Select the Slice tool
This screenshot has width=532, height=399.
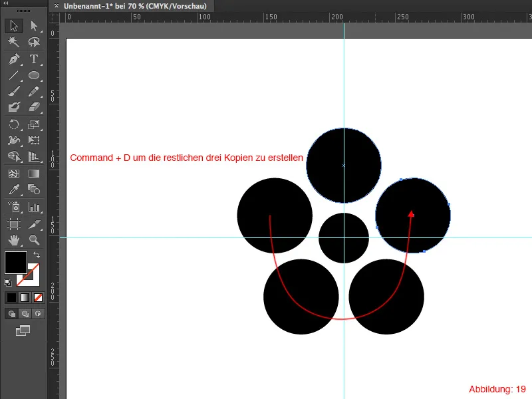[34, 224]
